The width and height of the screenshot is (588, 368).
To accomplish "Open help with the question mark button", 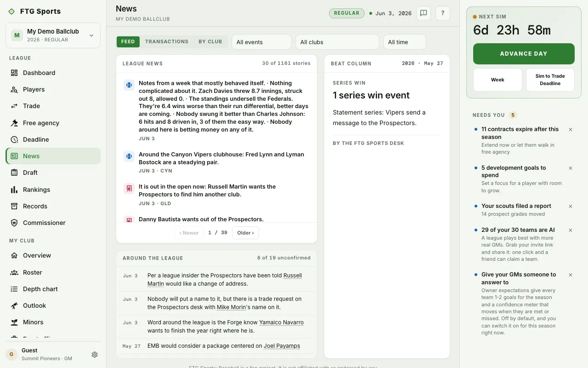I will click(443, 13).
